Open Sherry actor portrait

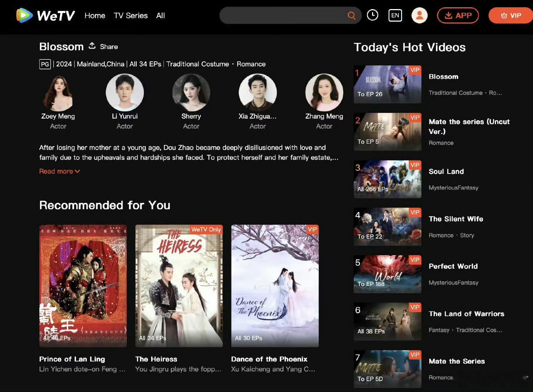pos(191,93)
